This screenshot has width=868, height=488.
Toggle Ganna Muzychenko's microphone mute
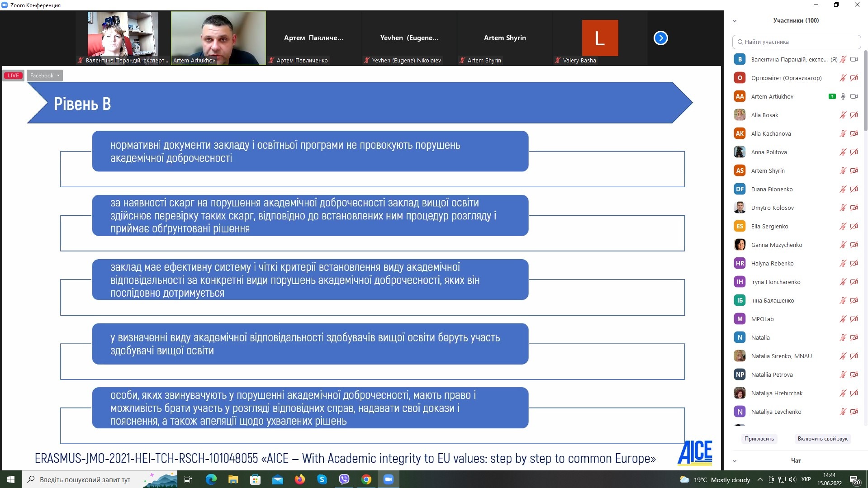coord(843,245)
